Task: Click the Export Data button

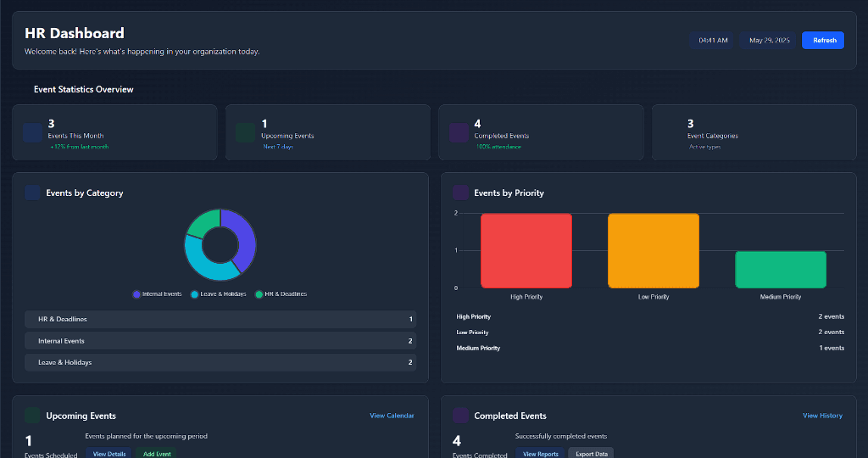Action: (590, 454)
